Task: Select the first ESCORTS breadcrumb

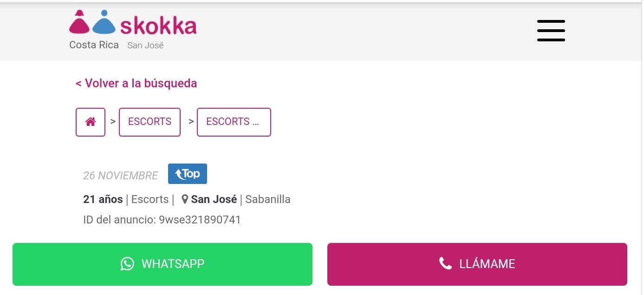Action: pos(150,122)
